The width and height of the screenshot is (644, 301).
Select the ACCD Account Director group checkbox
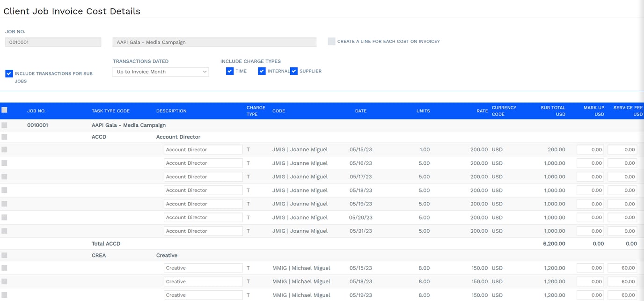(x=4, y=137)
